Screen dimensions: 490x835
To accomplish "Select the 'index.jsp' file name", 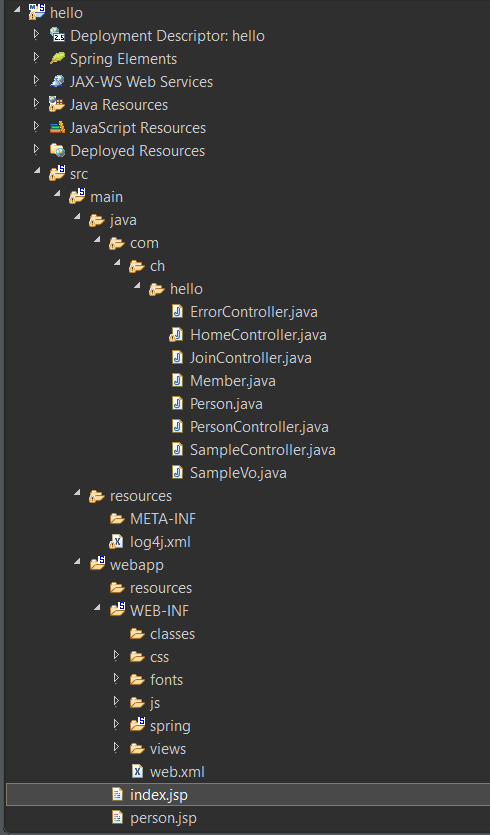I will [x=159, y=795].
